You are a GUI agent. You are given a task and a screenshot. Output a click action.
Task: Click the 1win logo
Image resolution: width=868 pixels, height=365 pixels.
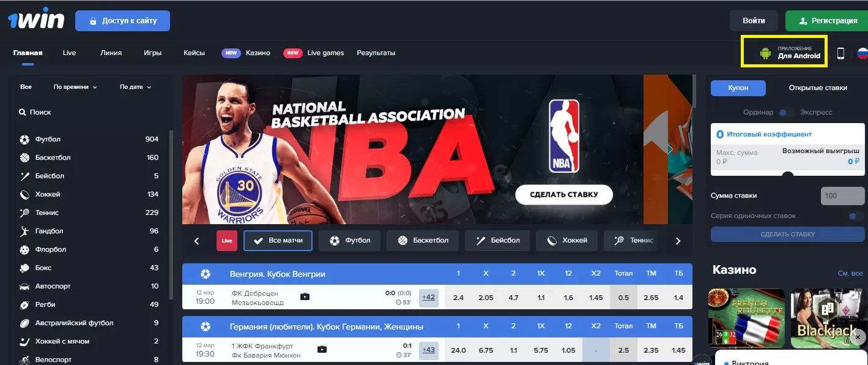[x=36, y=20]
